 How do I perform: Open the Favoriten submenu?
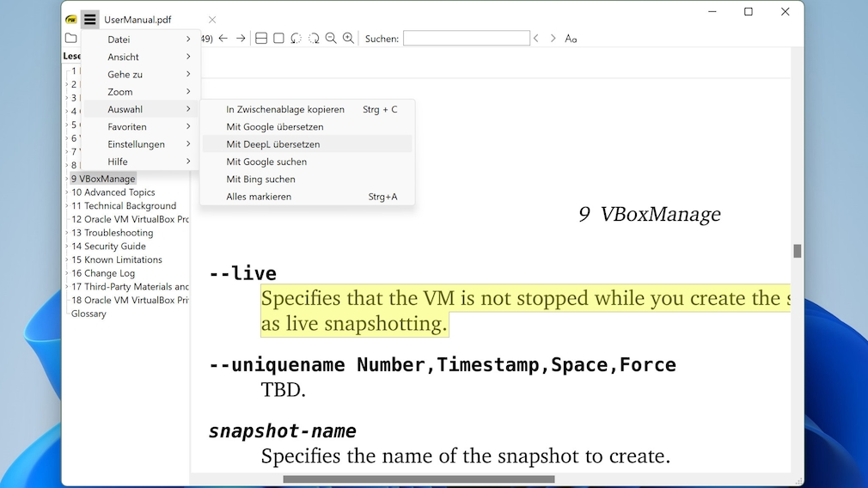141,126
